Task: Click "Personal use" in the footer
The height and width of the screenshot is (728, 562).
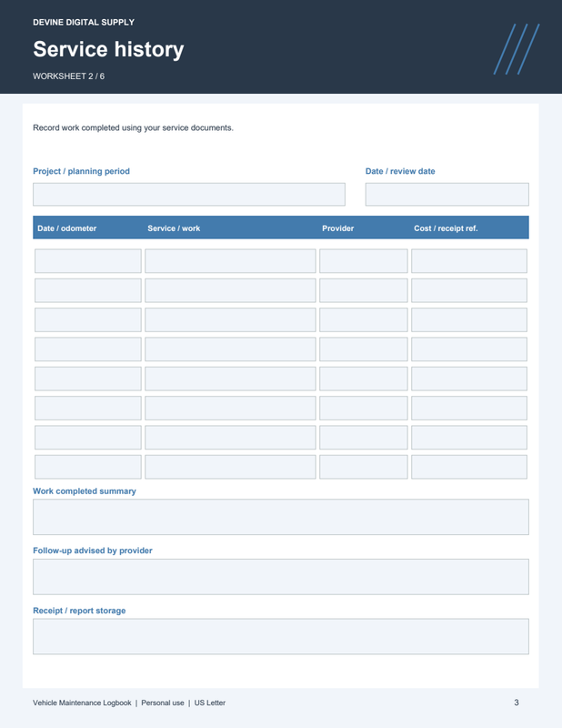Action: click(x=163, y=703)
